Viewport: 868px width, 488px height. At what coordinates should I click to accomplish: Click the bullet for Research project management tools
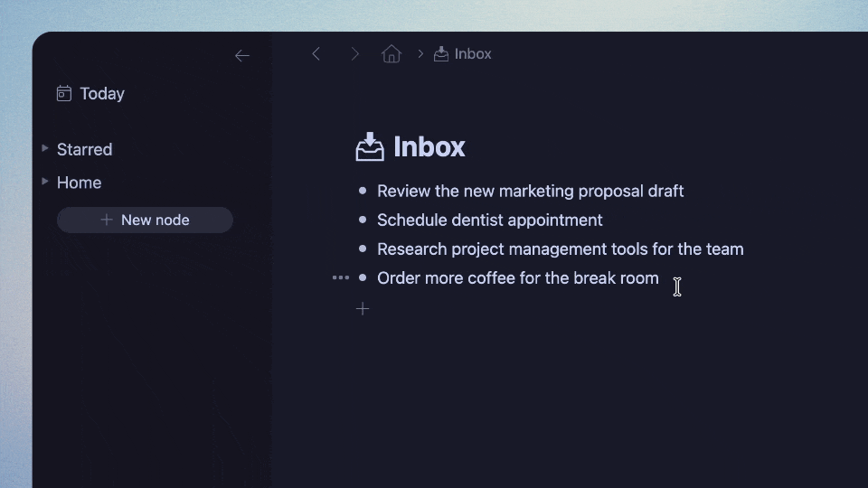click(363, 249)
